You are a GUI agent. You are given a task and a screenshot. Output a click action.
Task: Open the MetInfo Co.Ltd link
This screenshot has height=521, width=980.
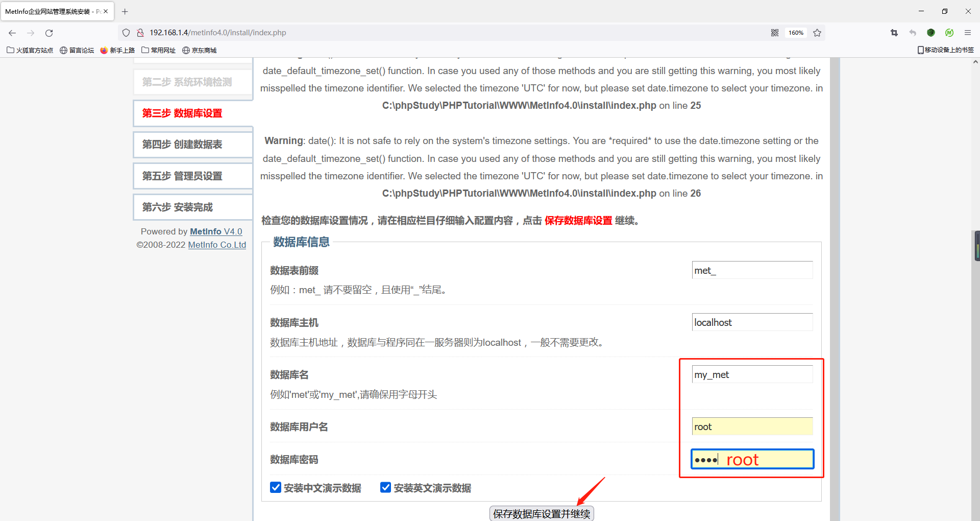coord(217,245)
